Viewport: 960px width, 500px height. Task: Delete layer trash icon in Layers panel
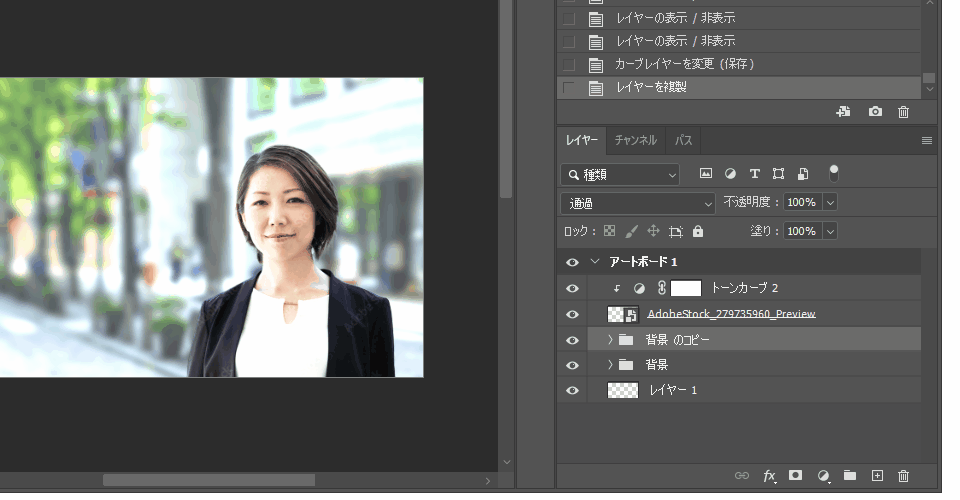pyautogui.click(x=903, y=476)
